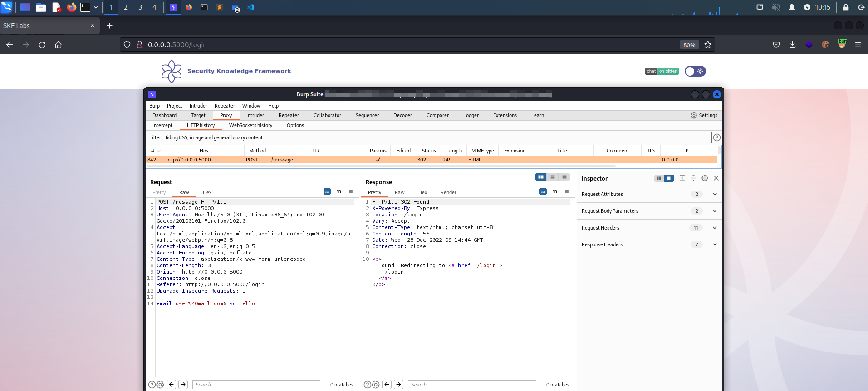Open Firefox from the top taskbar
Screen dimensions: 868x391
pyautogui.click(x=71, y=7)
